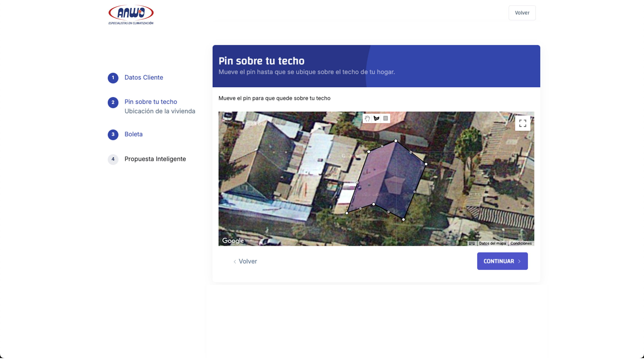
Task: Open Datos del mapa link
Action: (492, 243)
